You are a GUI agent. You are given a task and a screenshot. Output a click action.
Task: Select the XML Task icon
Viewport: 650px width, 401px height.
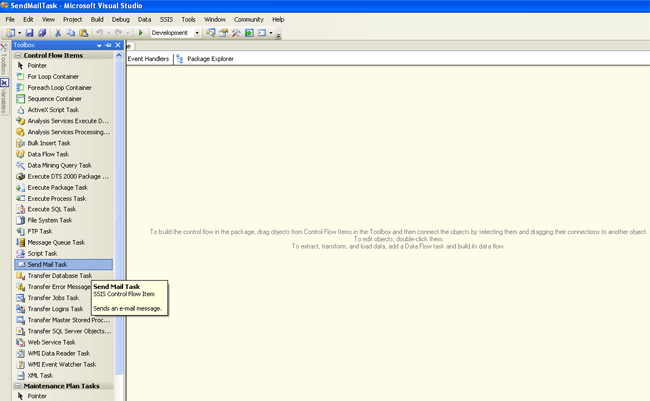tap(20, 376)
